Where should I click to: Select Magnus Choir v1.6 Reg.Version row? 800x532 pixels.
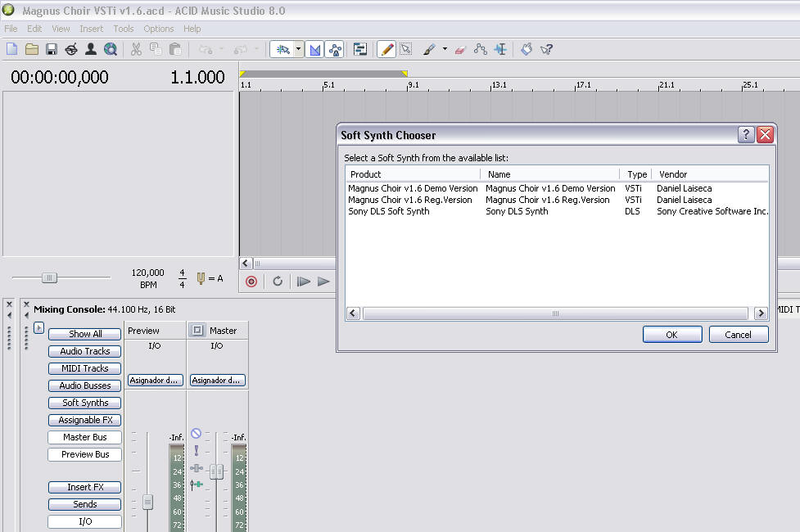(557, 200)
